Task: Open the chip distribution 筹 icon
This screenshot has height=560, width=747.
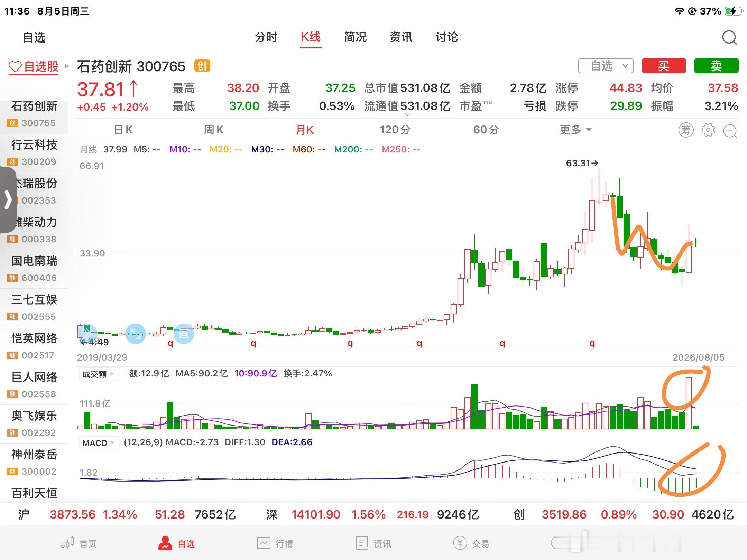Action: click(x=686, y=130)
